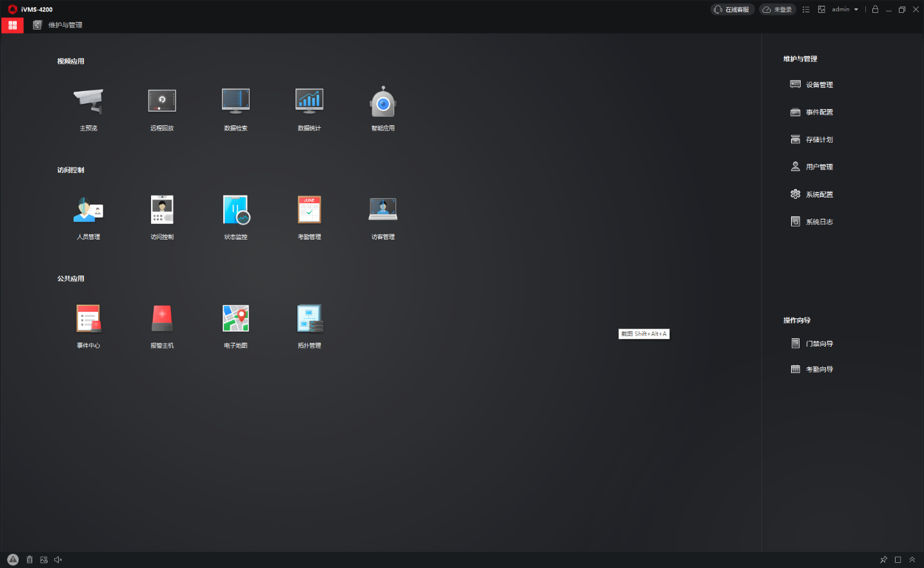Toggle the mute sound icon in status bar

click(x=58, y=560)
